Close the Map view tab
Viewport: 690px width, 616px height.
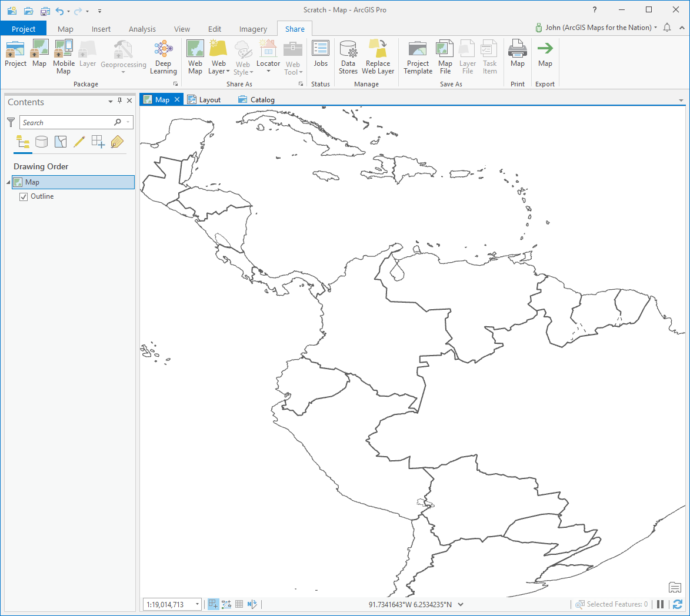(177, 99)
